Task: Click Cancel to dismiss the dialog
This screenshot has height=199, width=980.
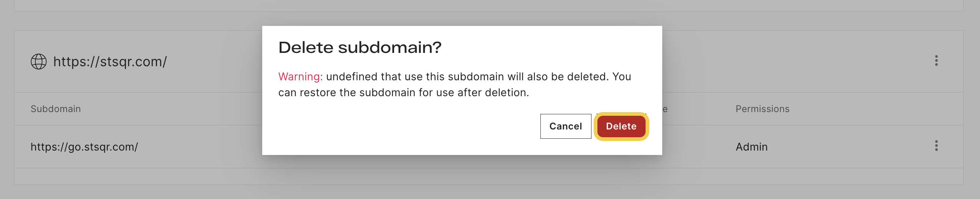Action: click(x=565, y=126)
